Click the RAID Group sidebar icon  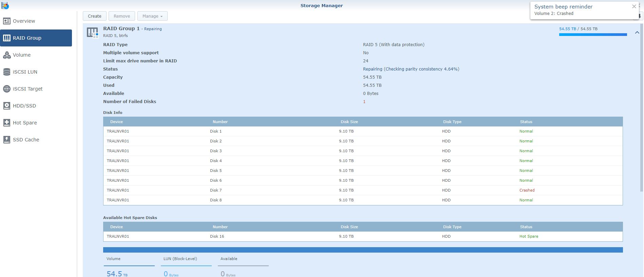(x=7, y=38)
